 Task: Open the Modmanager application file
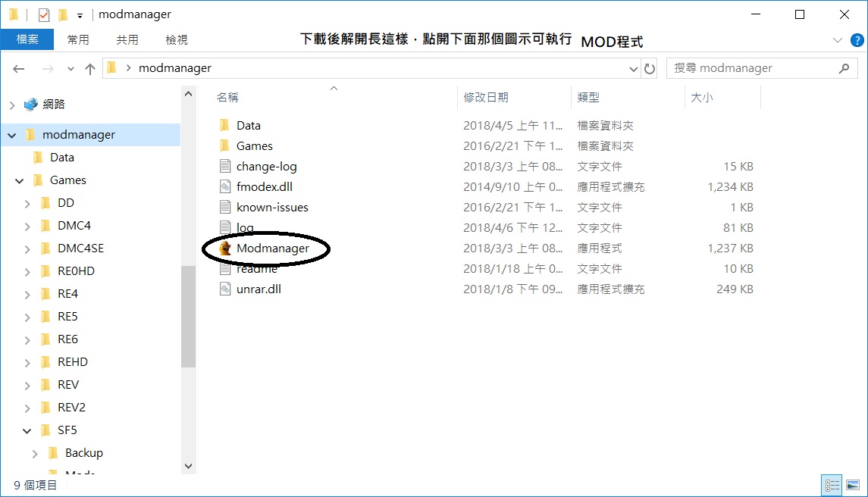point(272,248)
